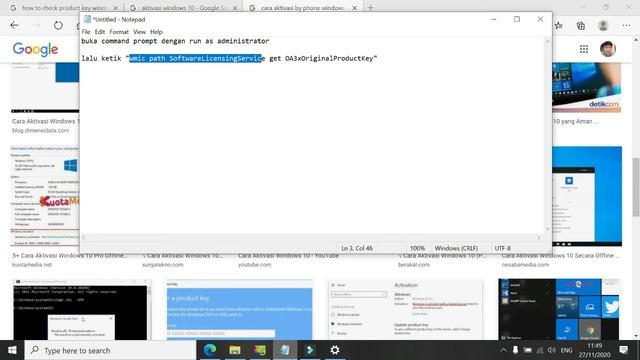Refresh the browser page
Image resolution: width=640 pixels, height=360 pixels.
pos(58,25)
